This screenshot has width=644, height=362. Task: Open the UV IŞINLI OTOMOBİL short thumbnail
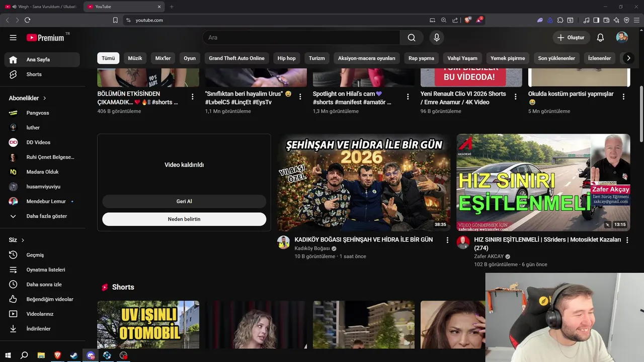(x=148, y=325)
